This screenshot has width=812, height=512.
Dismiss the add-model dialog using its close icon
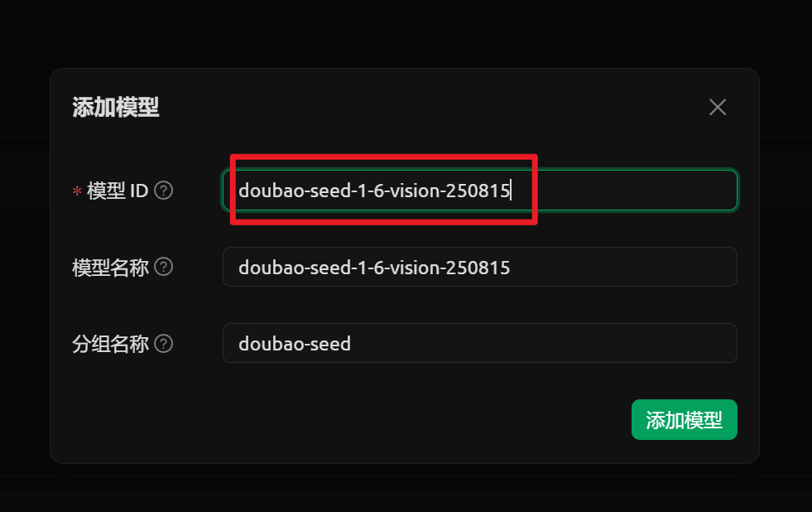click(x=718, y=107)
